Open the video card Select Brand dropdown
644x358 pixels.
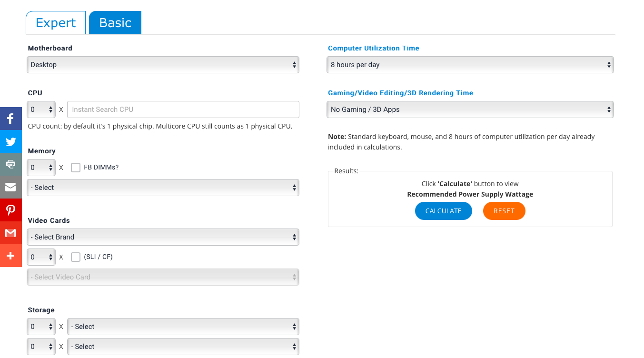(163, 237)
